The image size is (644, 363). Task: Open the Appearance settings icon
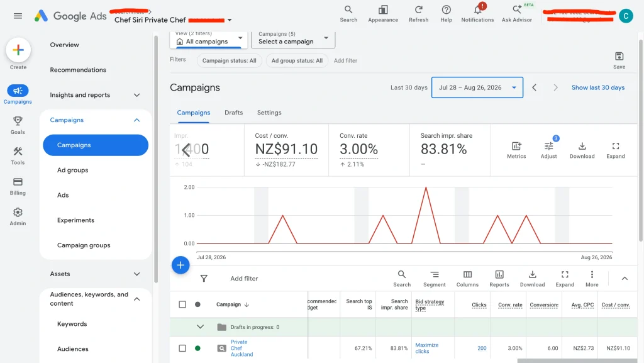pos(383,14)
